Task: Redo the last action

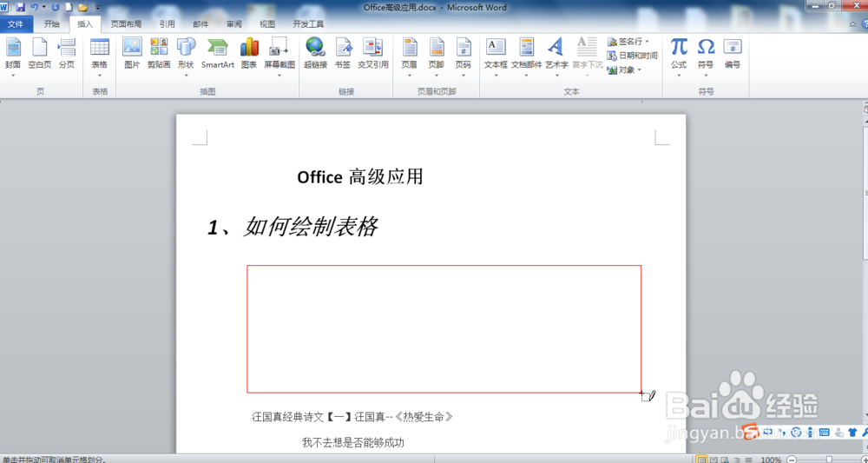Action: click(x=56, y=7)
